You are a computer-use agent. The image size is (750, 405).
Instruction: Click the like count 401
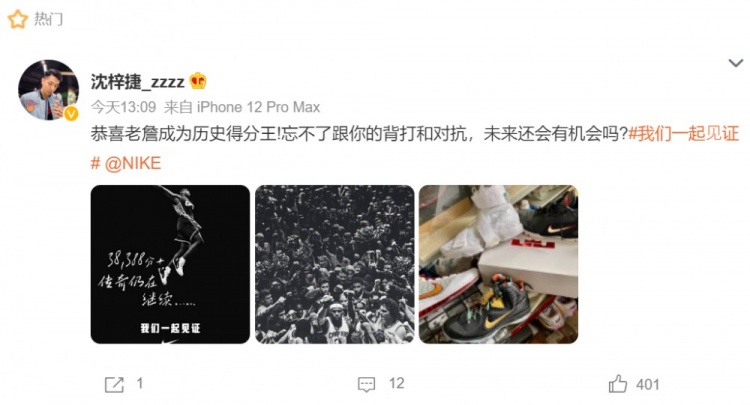tap(648, 384)
